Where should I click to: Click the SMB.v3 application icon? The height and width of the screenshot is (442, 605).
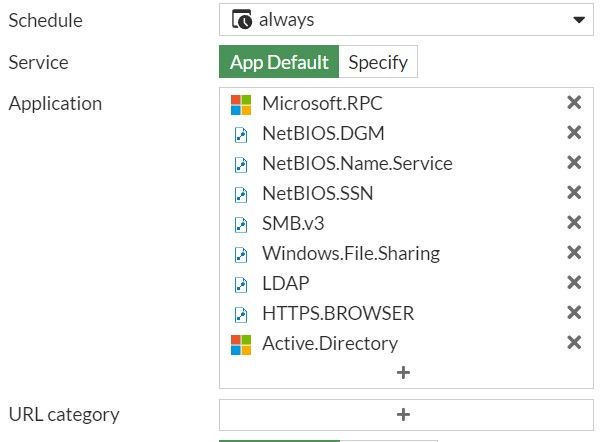tap(241, 224)
